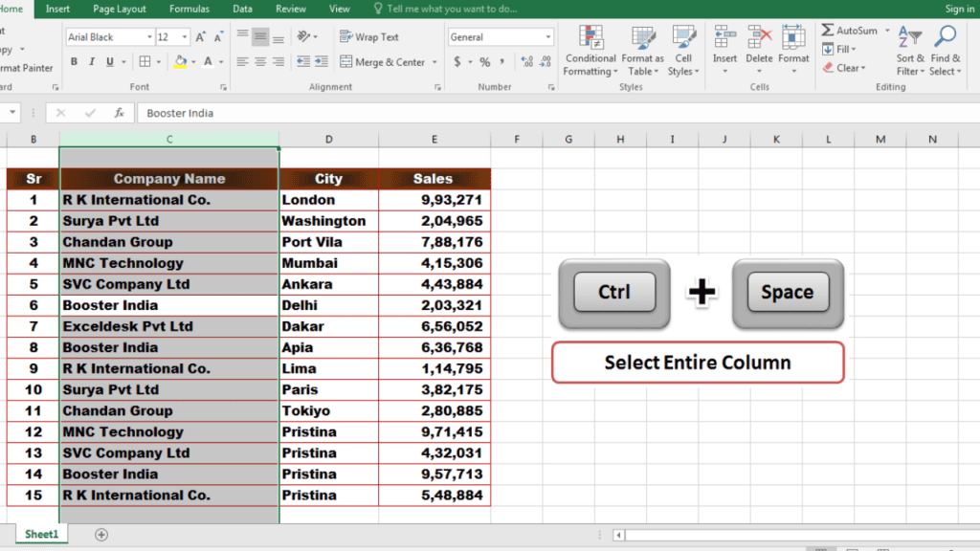This screenshot has height=551, width=980.
Task: Click the Increase Decimal icon
Action: click(x=526, y=62)
